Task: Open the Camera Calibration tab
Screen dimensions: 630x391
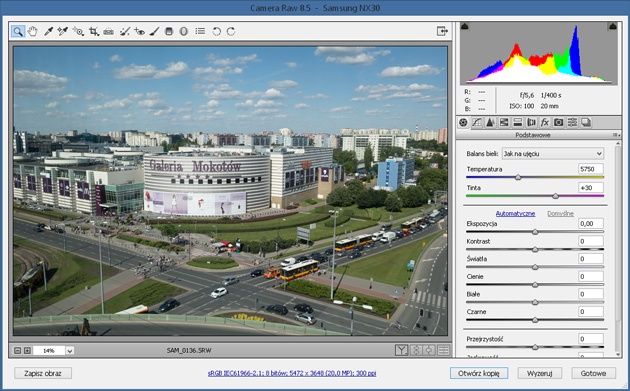Action: tap(558, 123)
